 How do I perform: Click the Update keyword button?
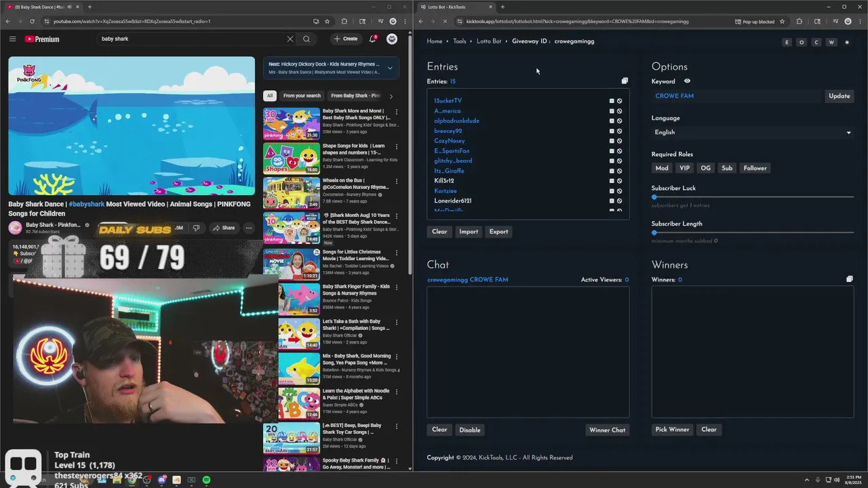(x=839, y=96)
